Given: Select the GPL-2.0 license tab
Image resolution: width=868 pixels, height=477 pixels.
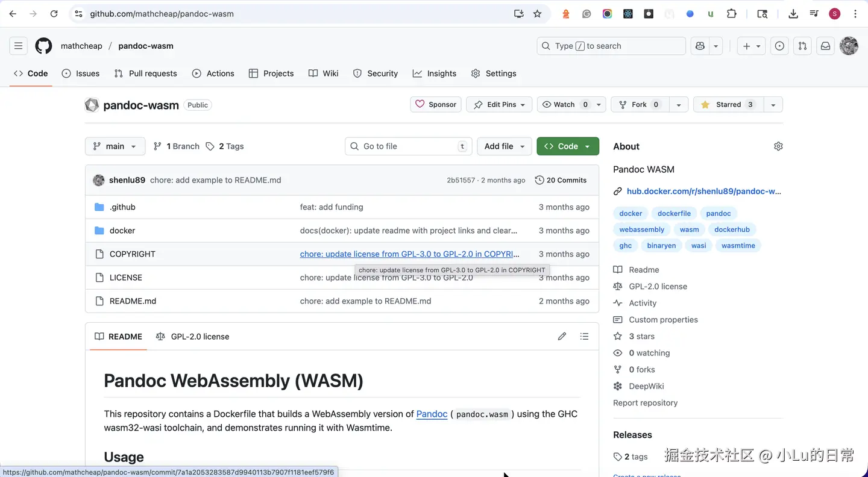Looking at the screenshot, I should click(193, 337).
